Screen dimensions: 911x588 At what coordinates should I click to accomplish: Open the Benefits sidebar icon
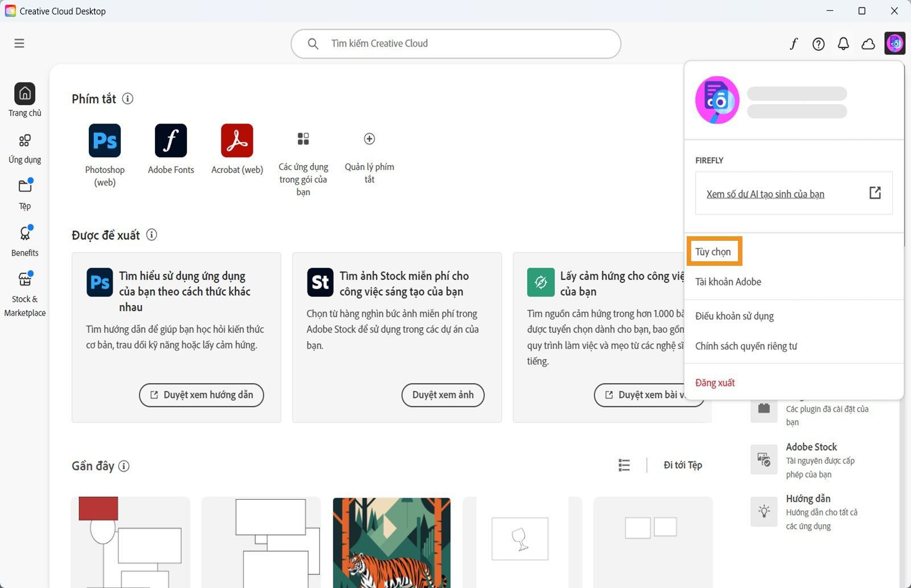25,233
